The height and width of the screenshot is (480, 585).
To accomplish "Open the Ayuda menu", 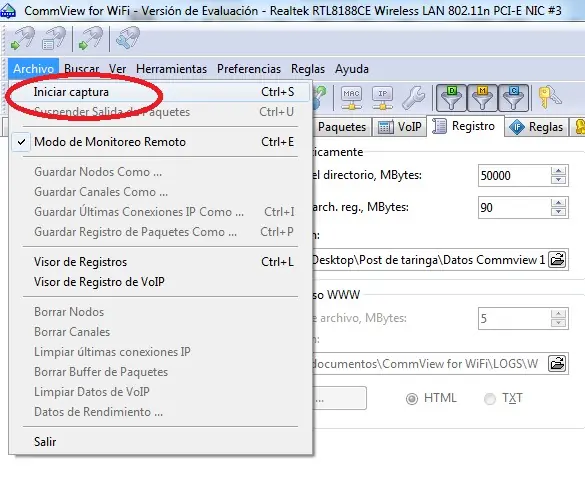I will [x=352, y=69].
